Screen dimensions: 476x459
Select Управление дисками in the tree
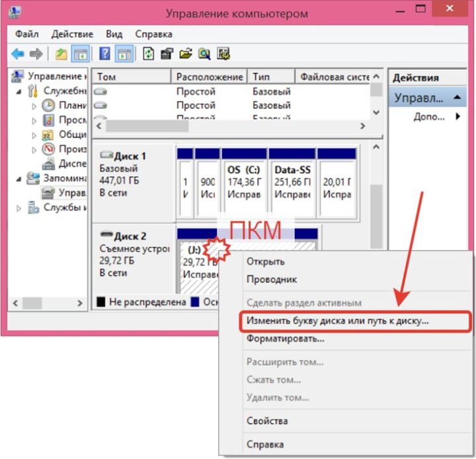coord(71,193)
